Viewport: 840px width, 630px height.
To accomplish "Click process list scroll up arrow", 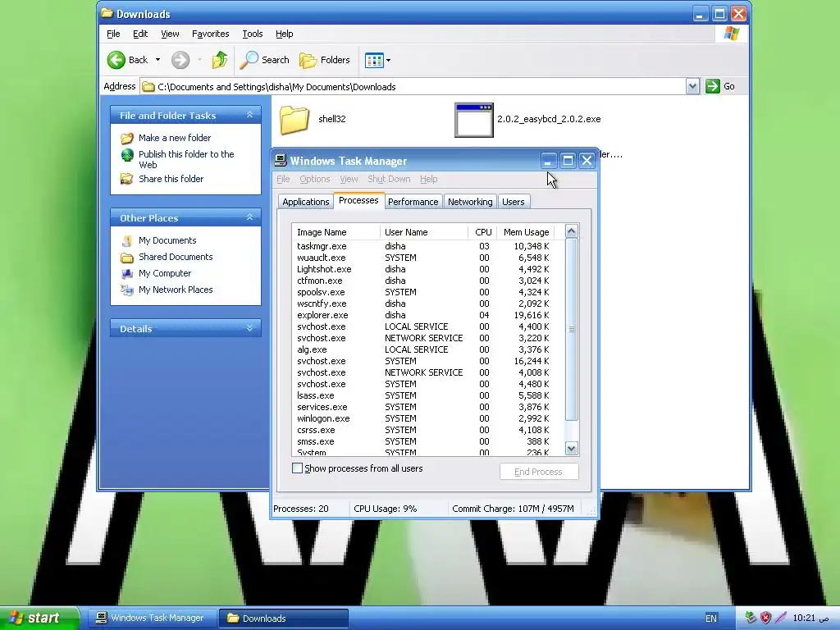I will coord(572,231).
